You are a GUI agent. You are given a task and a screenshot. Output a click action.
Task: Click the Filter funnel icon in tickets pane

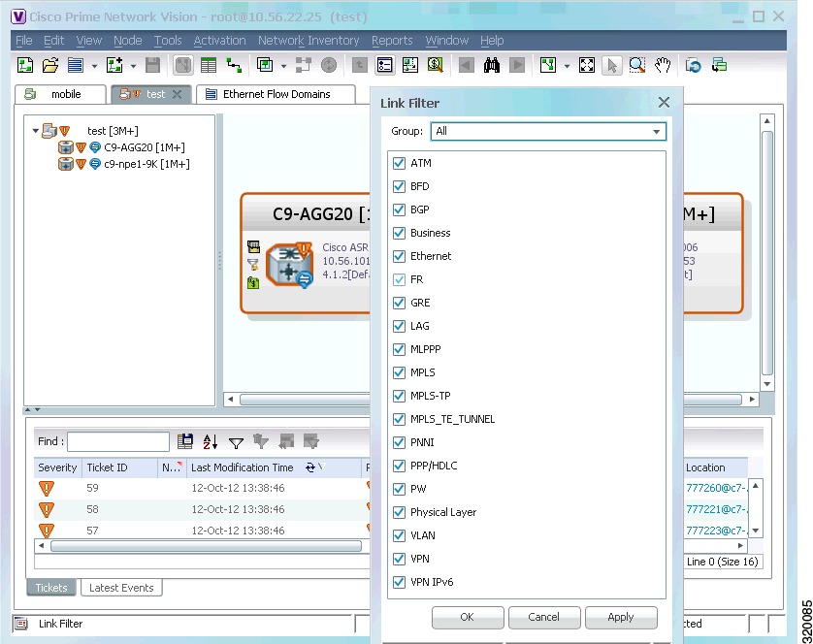(236, 442)
